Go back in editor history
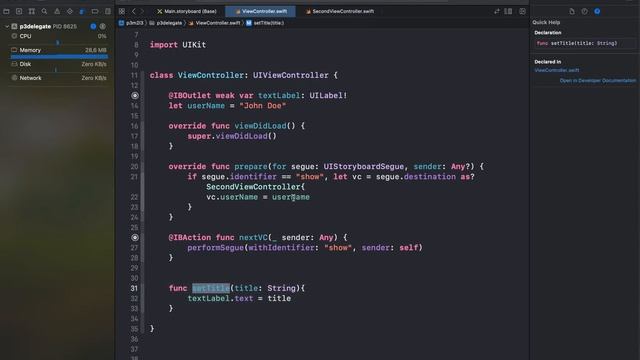640x360 pixels. (x=133, y=11)
